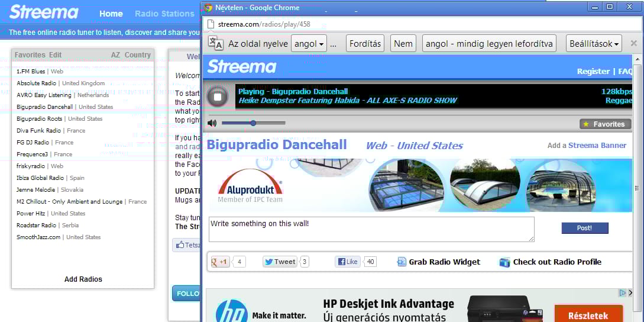Click the HP printer image in the ad
Screen dimensions: 644x322
click(x=504, y=309)
